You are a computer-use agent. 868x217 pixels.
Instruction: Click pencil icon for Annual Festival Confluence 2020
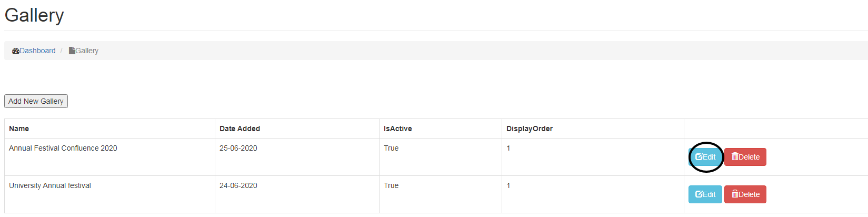[x=699, y=157]
